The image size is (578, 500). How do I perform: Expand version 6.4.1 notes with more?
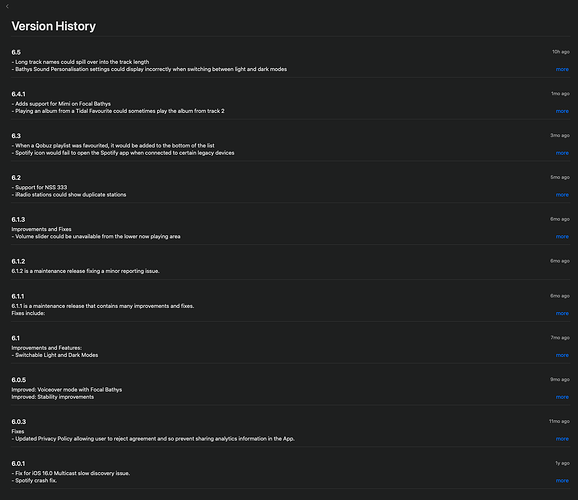click(562, 111)
